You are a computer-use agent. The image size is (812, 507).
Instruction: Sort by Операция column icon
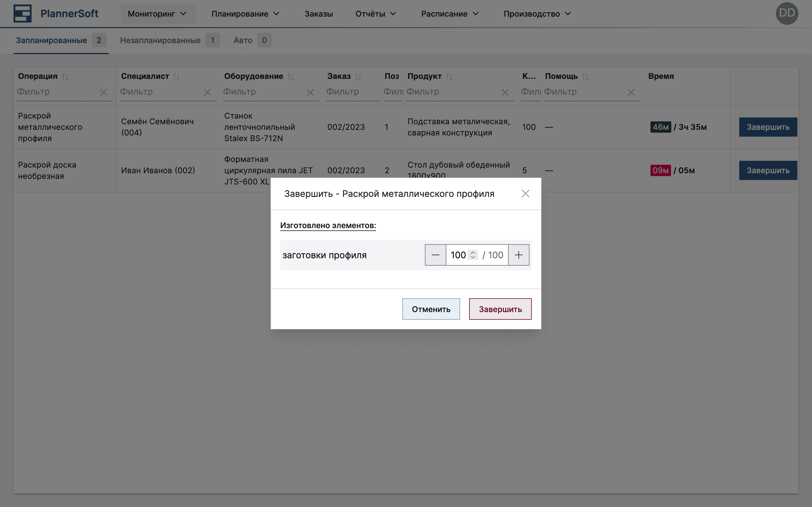click(65, 77)
